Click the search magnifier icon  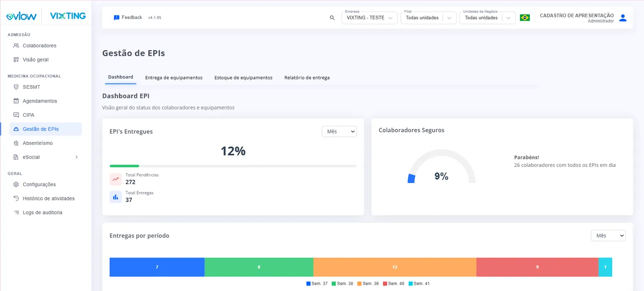(332, 17)
